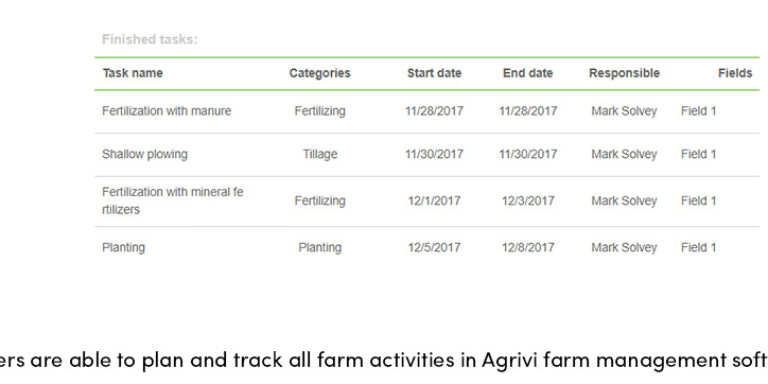Screen dimensions: 768x384
Task: Click the Planting category cell
Action: pyautogui.click(x=320, y=247)
